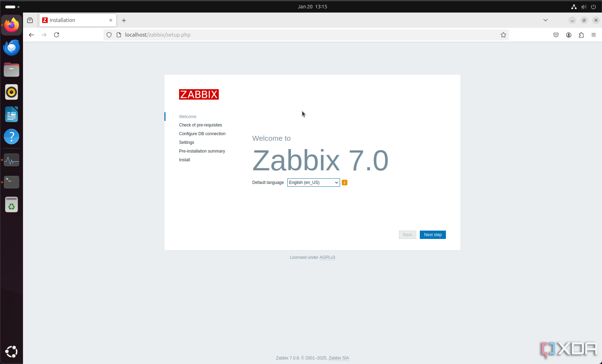Navigate to Configure DB connection step
The height and width of the screenshot is (364, 602).
pyautogui.click(x=202, y=134)
